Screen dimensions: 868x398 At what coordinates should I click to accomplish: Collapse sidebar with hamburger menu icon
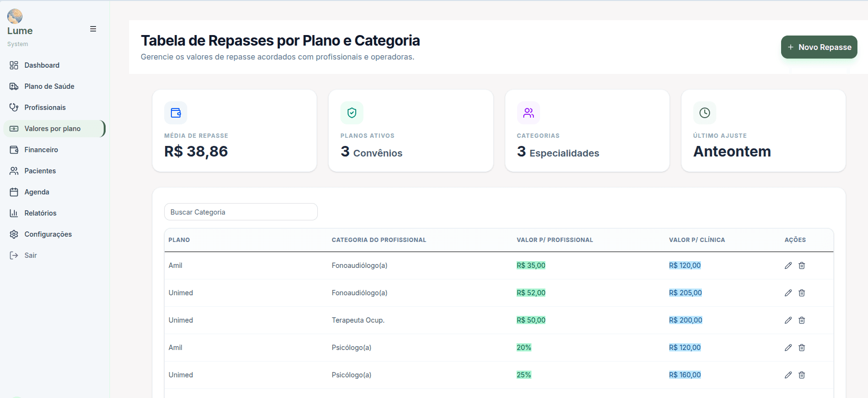tap(93, 29)
